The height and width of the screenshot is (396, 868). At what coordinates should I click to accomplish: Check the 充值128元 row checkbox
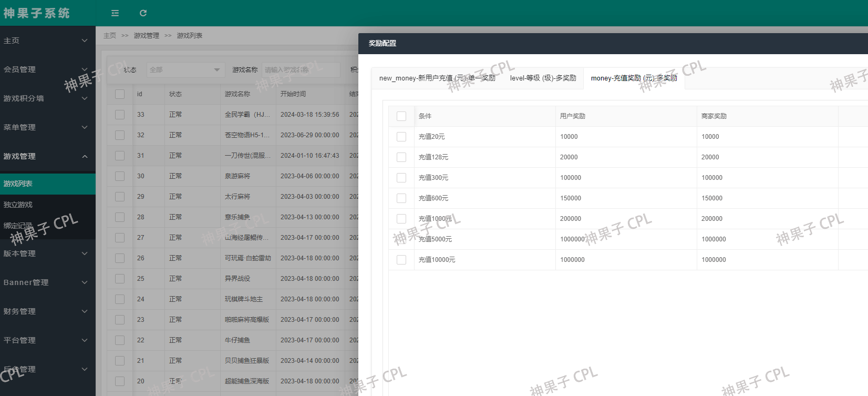(401, 157)
